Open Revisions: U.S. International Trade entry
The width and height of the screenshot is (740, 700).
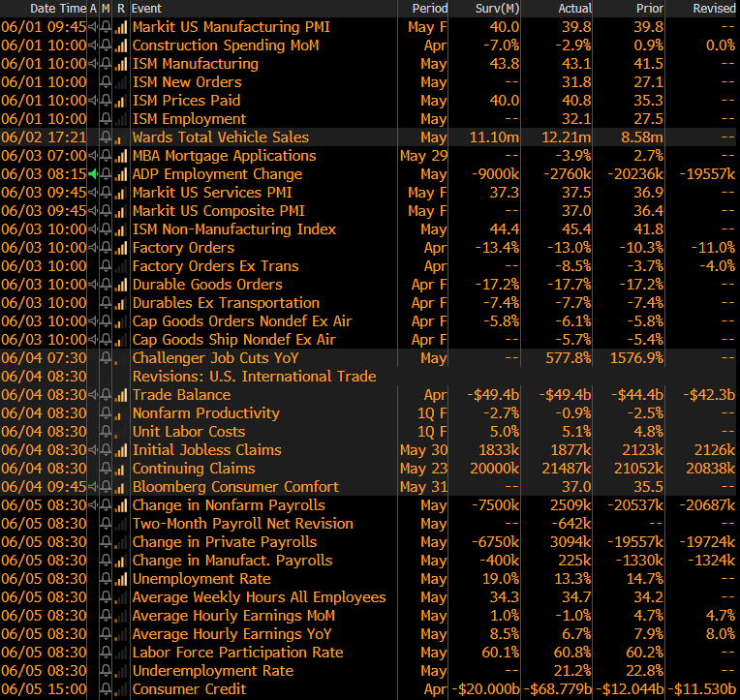pyautogui.click(x=254, y=377)
